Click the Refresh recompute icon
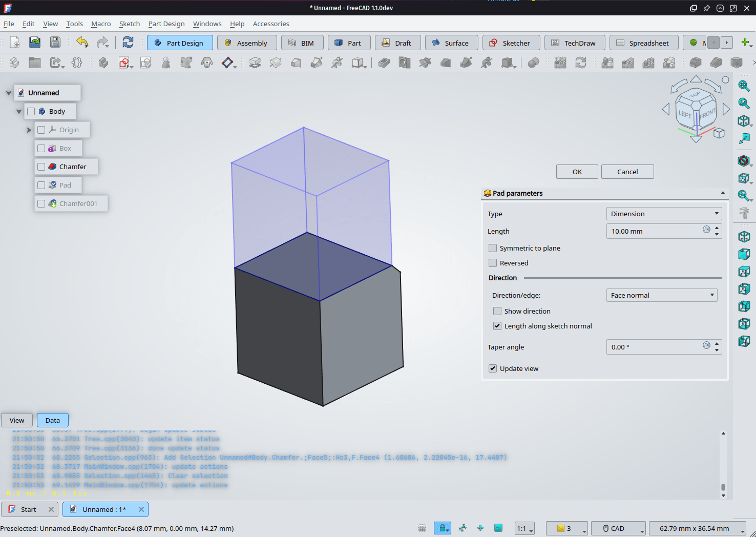Screen dimensions: 756x537 click(128, 43)
